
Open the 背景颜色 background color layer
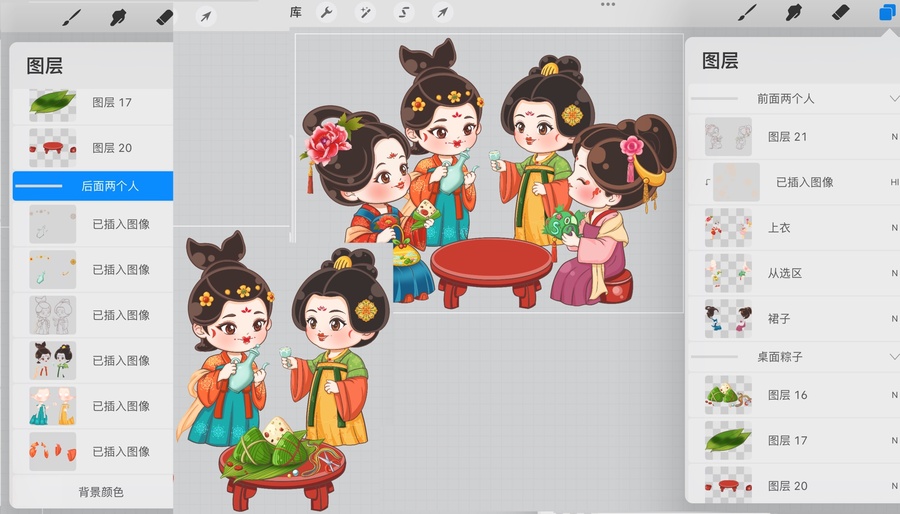point(93,492)
